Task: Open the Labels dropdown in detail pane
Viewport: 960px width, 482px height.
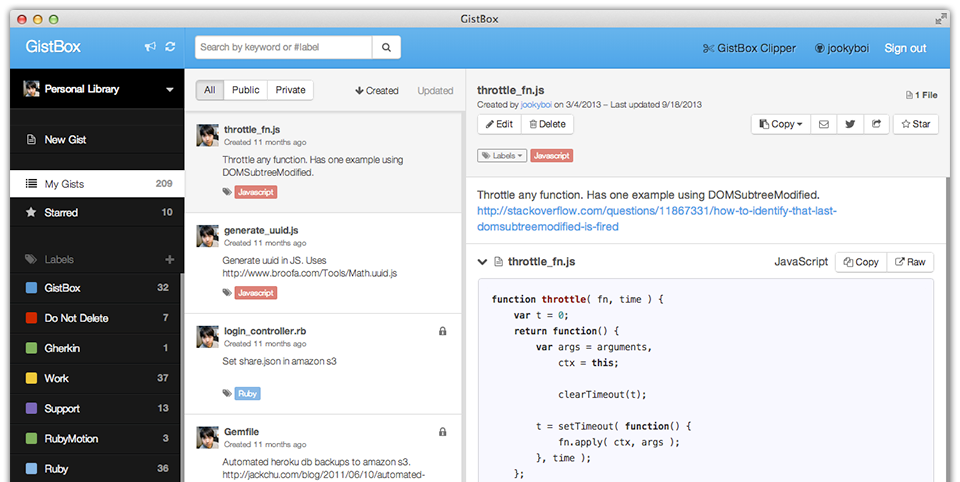Action: pos(501,156)
